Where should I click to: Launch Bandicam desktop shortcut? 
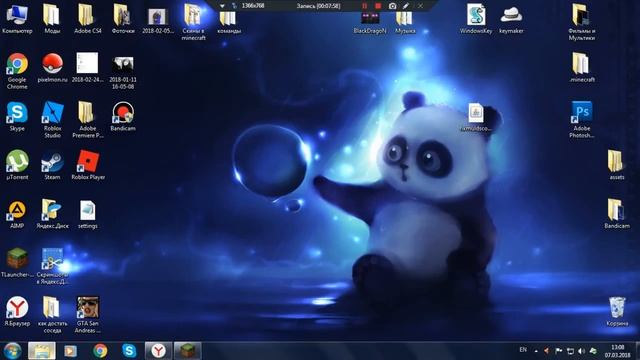pyautogui.click(x=123, y=116)
